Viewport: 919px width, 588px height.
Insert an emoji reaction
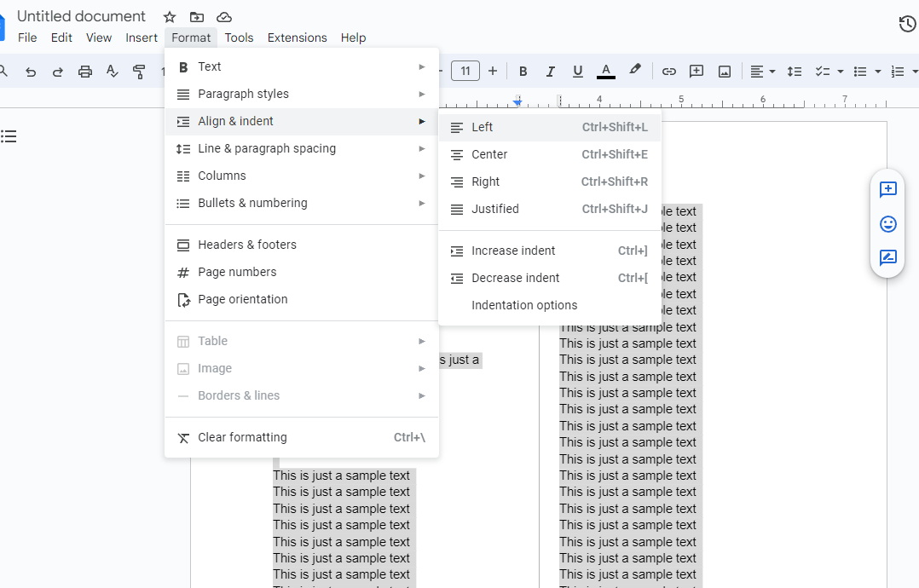[887, 224]
